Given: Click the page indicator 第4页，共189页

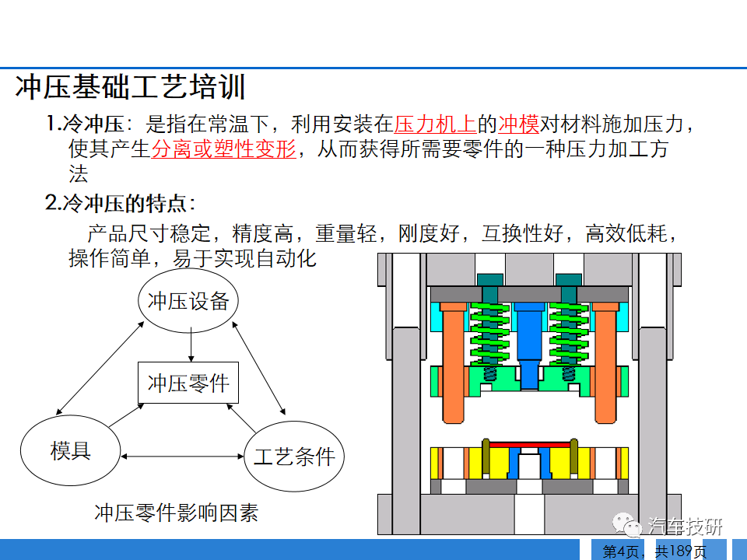Looking at the screenshot, I should pyautogui.click(x=654, y=551).
